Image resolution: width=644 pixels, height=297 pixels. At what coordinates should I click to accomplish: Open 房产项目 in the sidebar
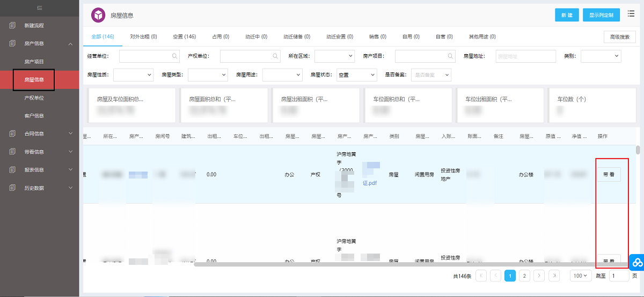click(34, 62)
